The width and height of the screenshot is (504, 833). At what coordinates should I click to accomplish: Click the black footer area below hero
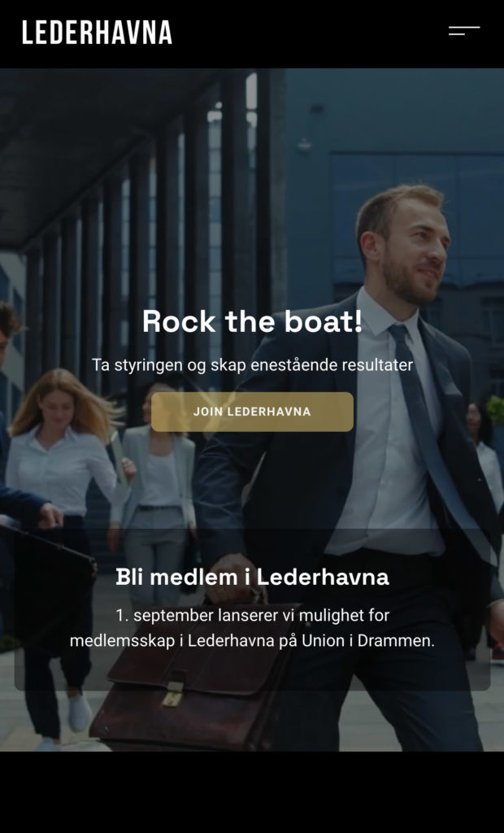tap(252, 792)
